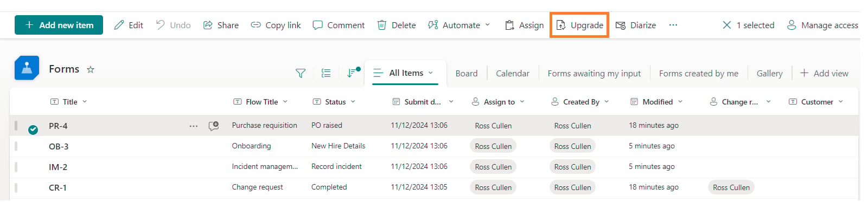Click the Delete trash command

[397, 25]
